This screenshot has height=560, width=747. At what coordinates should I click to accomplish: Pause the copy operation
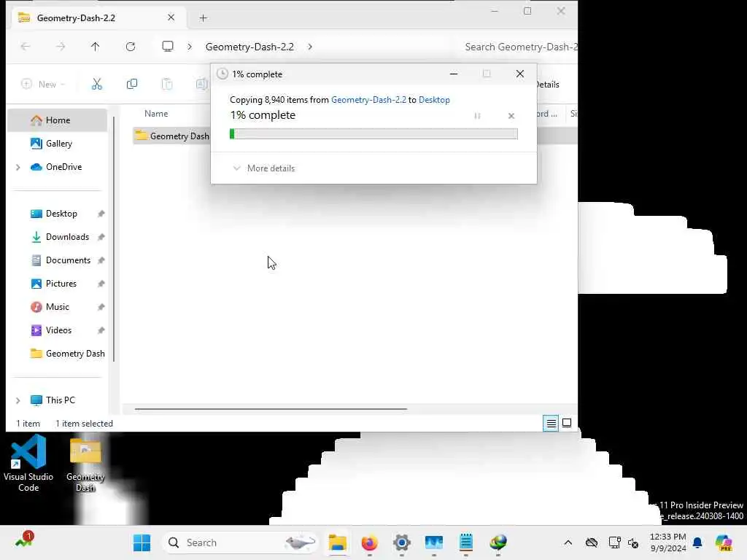[x=477, y=116]
